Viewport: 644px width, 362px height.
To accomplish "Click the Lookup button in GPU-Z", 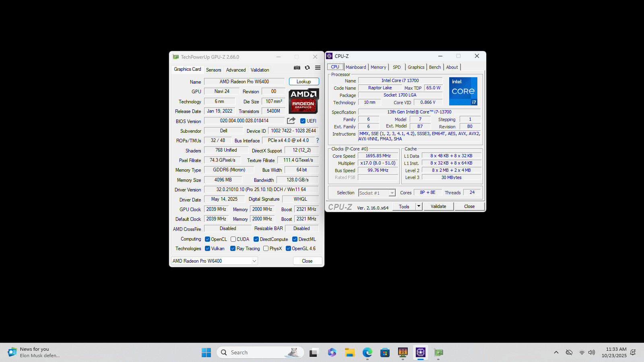I will (304, 82).
